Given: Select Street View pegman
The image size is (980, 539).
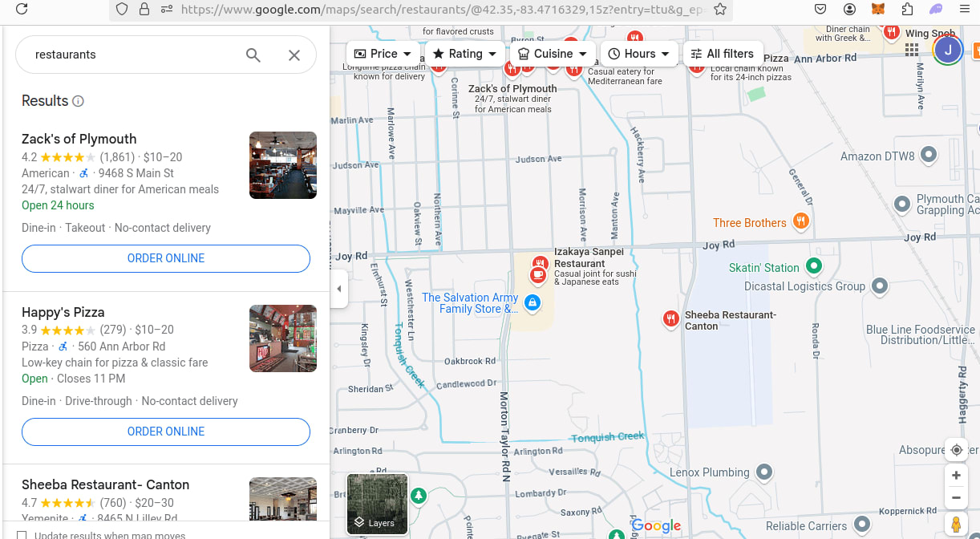Looking at the screenshot, I should 956,525.
